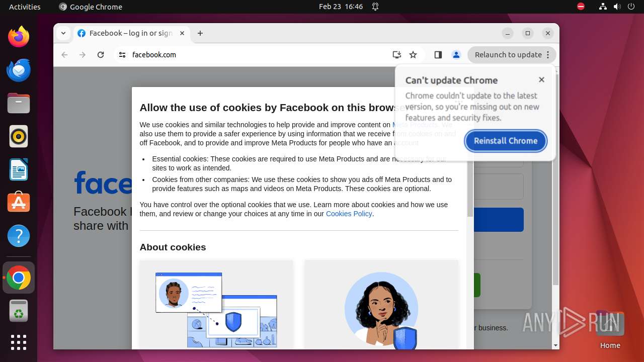The width and height of the screenshot is (644, 362).
Task: Open the Relaunch to update menu
Action: [512, 55]
